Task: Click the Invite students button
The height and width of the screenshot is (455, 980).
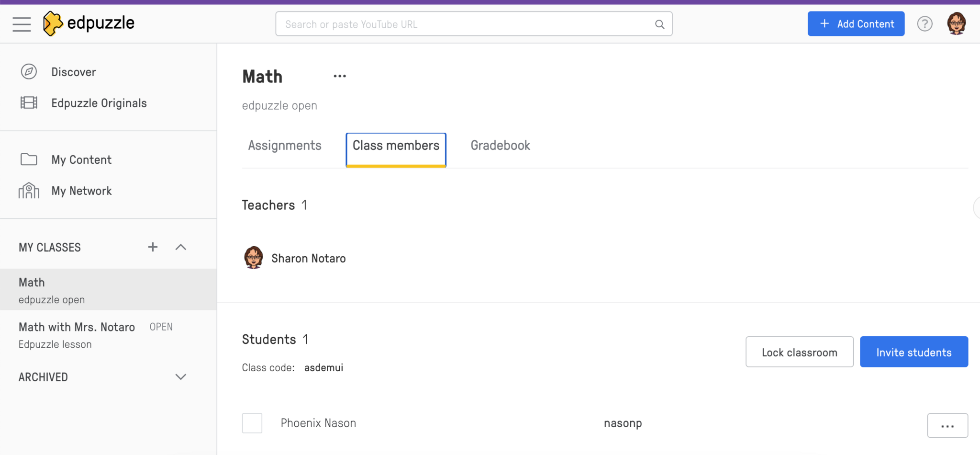Action: (x=913, y=352)
